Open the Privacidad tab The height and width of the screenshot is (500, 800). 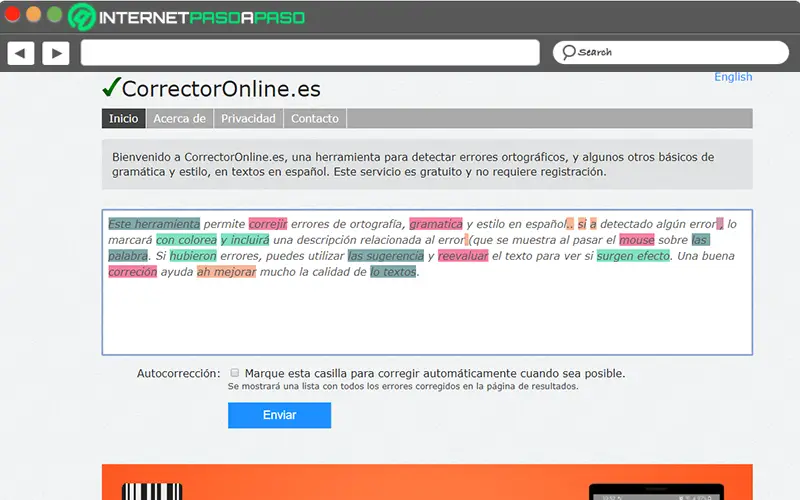pos(248,118)
